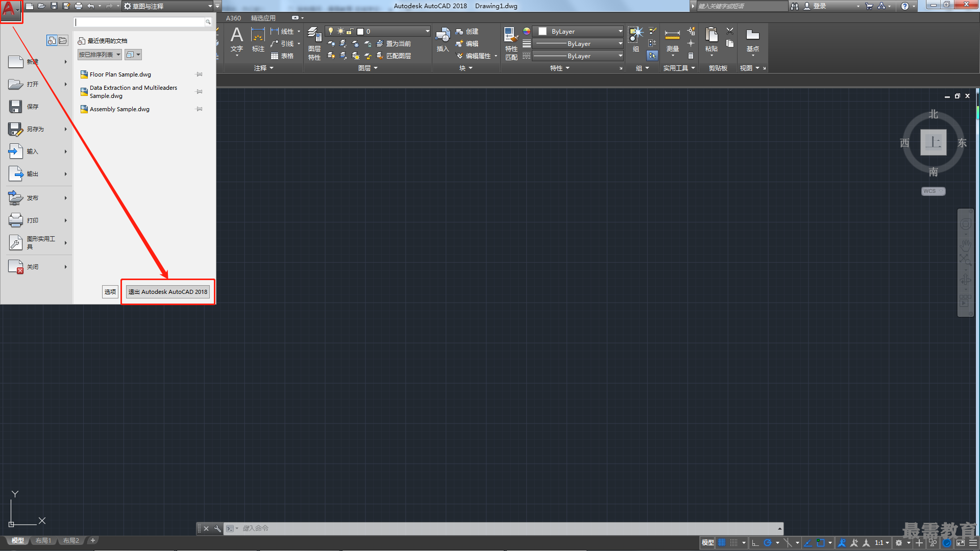This screenshot has width=980, height=551.
Task: Toggle drawing grid display in status bar
Action: click(722, 543)
